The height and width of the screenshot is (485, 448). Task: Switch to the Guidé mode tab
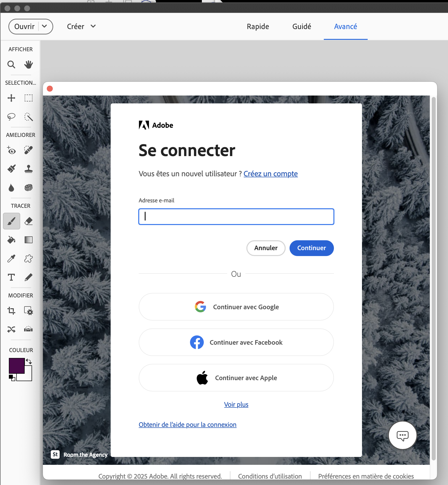point(302,26)
